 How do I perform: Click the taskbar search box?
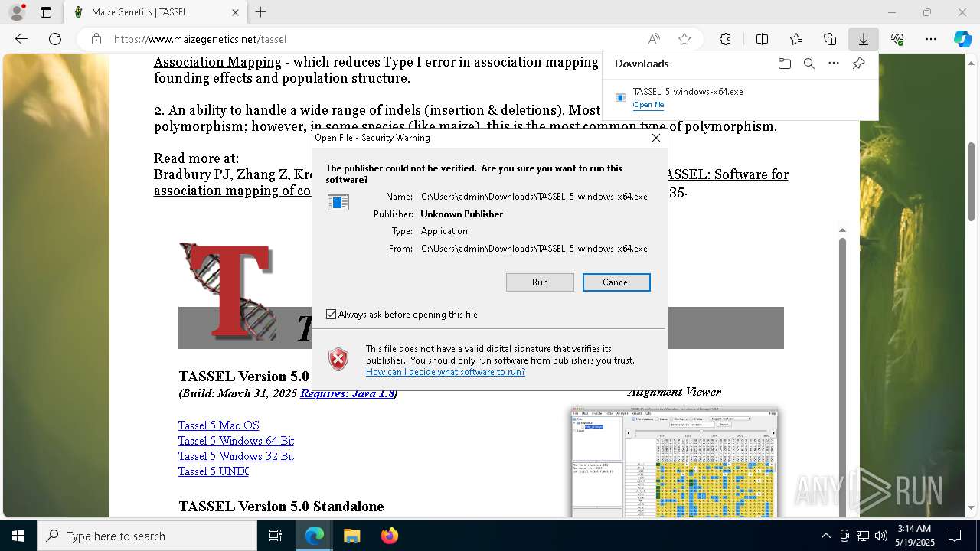[147, 536]
